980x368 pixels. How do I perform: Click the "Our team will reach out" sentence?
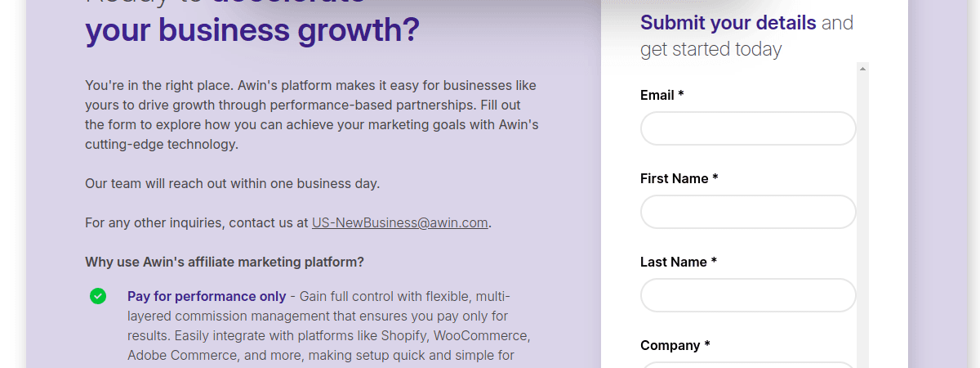coord(232,183)
